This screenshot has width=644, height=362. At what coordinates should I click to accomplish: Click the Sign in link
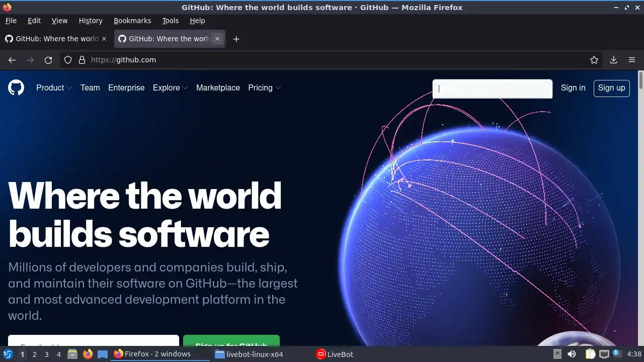click(x=573, y=87)
